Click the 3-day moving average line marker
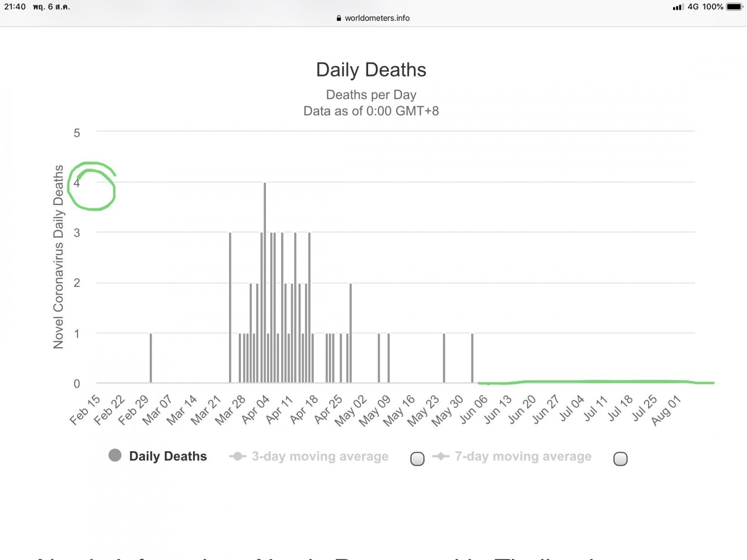Viewport: 747px width, 560px height. pos(237,456)
